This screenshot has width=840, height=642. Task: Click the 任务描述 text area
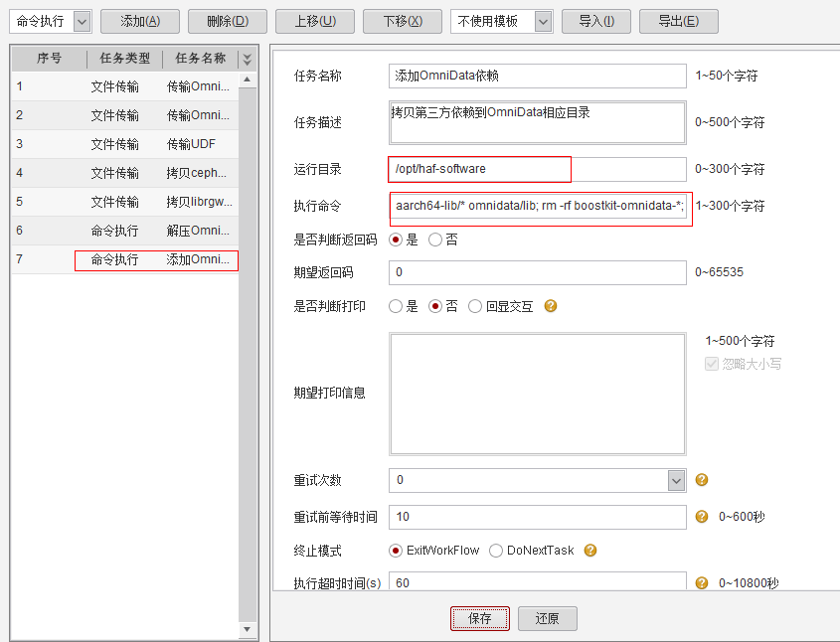[538, 122]
